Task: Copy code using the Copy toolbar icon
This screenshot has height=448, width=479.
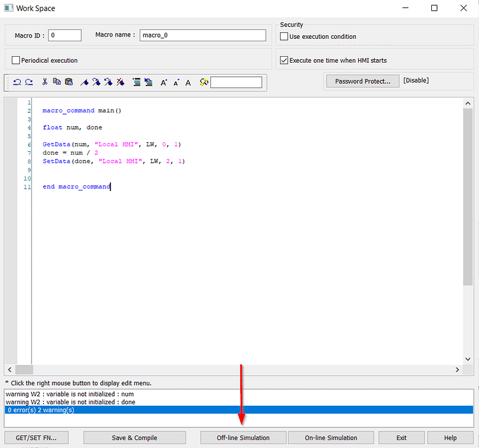Action: 57,82
